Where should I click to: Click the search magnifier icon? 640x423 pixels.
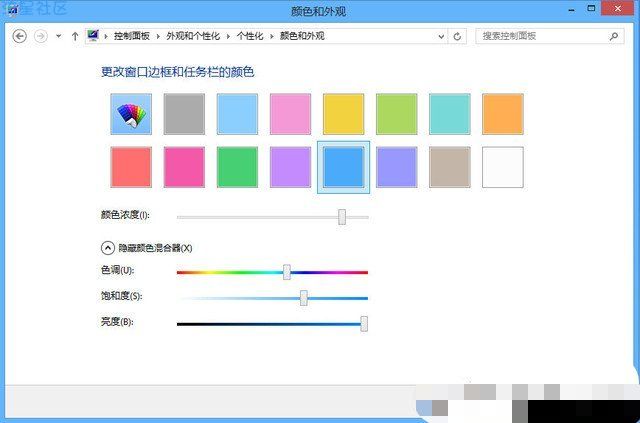pos(613,36)
